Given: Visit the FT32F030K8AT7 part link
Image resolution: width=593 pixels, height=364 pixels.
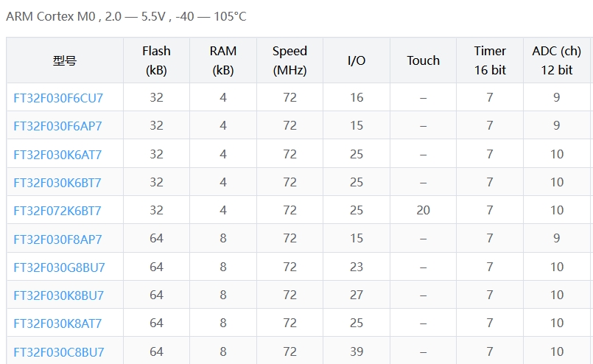Looking at the screenshot, I should click(57, 323).
